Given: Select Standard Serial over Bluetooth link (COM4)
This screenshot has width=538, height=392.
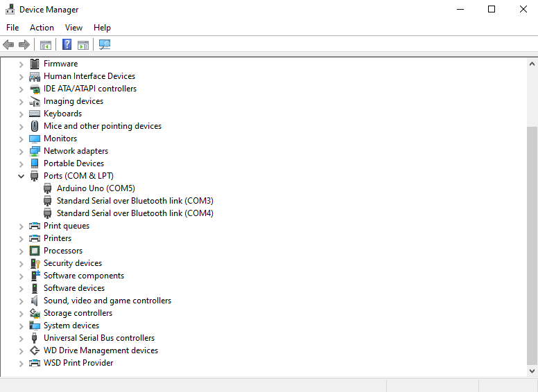Looking at the screenshot, I should 134,213.
